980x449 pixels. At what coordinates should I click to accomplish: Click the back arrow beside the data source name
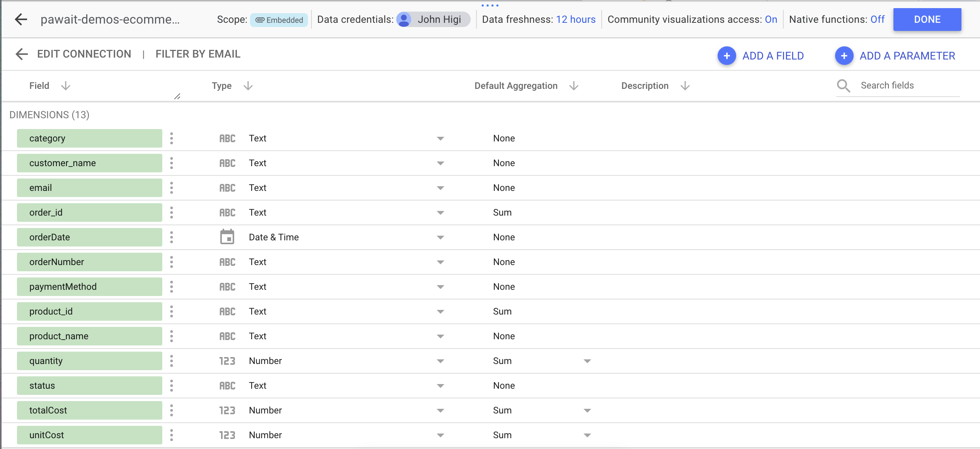(x=21, y=19)
